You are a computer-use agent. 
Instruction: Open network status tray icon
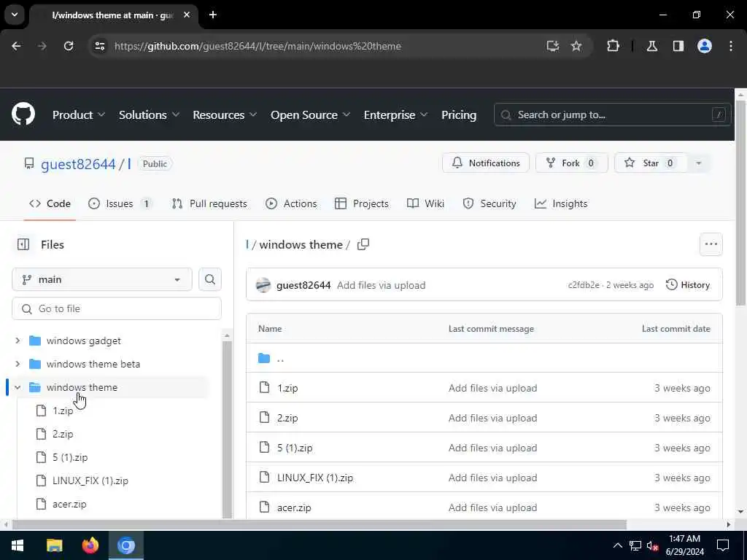click(635, 545)
